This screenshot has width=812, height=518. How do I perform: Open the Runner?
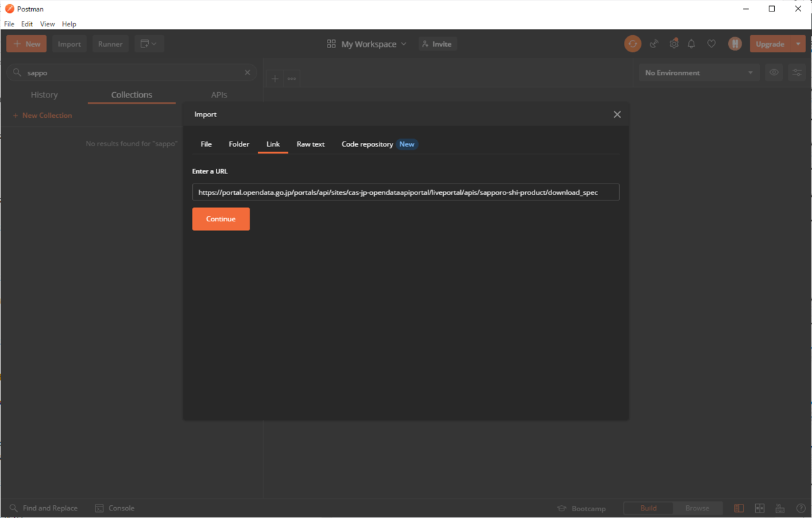[x=110, y=44]
